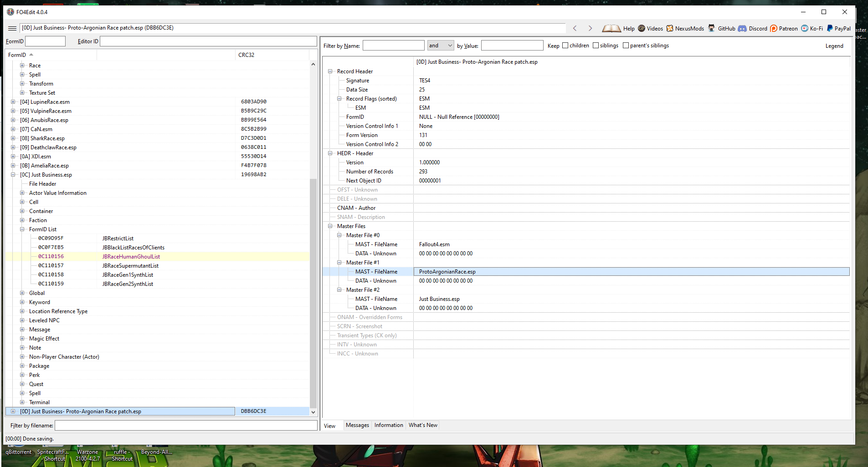The width and height of the screenshot is (868, 467).
Task: Click the CRC32 column header
Action: (272, 55)
